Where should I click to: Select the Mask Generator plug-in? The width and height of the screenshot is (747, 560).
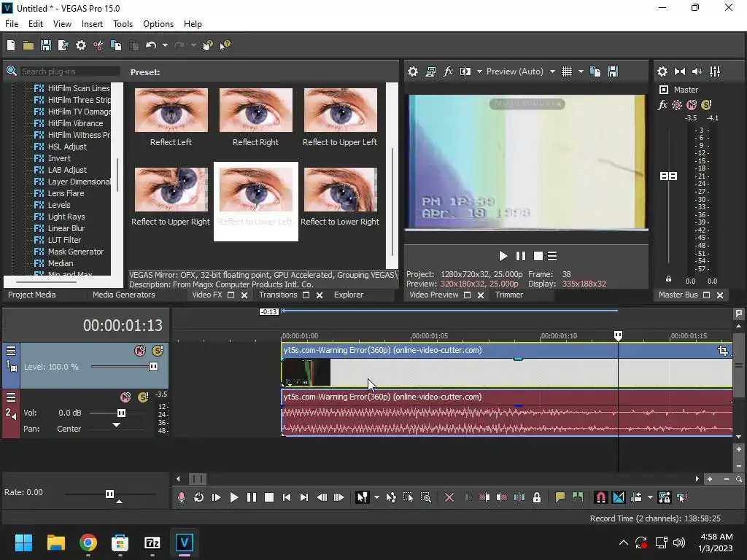pos(76,252)
